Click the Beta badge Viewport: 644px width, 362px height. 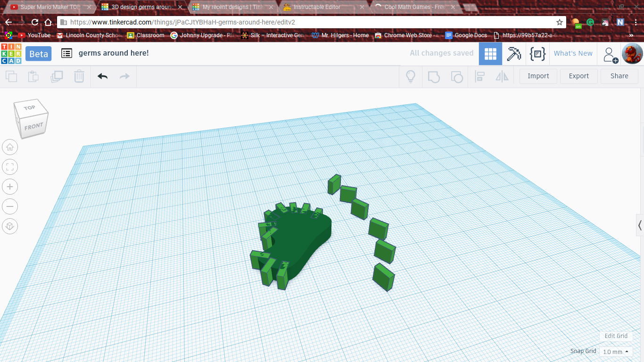pos(39,54)
